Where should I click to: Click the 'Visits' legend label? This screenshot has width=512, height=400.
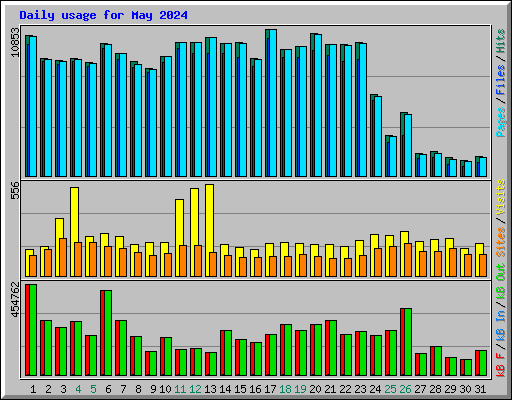click(x=500, y=197)
